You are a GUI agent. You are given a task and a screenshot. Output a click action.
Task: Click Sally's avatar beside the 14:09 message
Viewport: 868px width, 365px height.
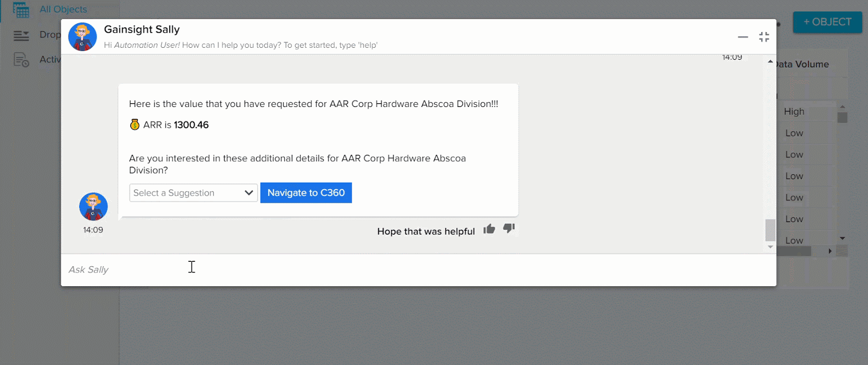tap(93, 206)
